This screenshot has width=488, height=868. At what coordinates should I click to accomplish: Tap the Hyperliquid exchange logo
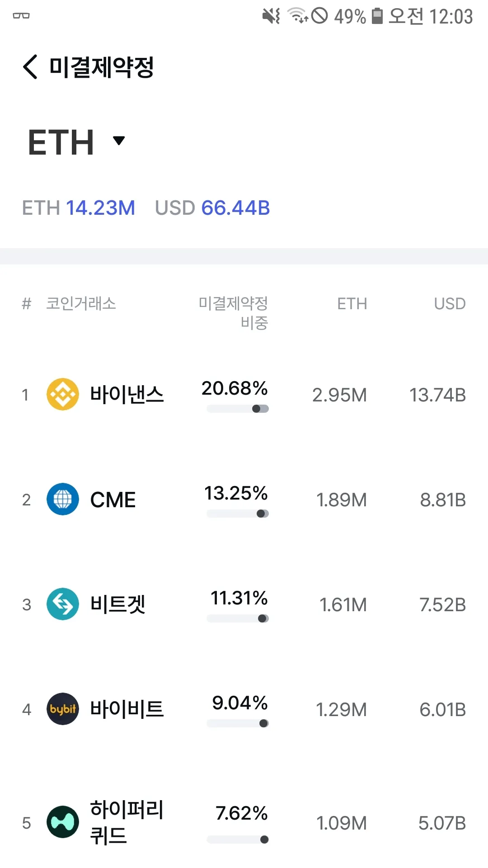click(63, 822)
